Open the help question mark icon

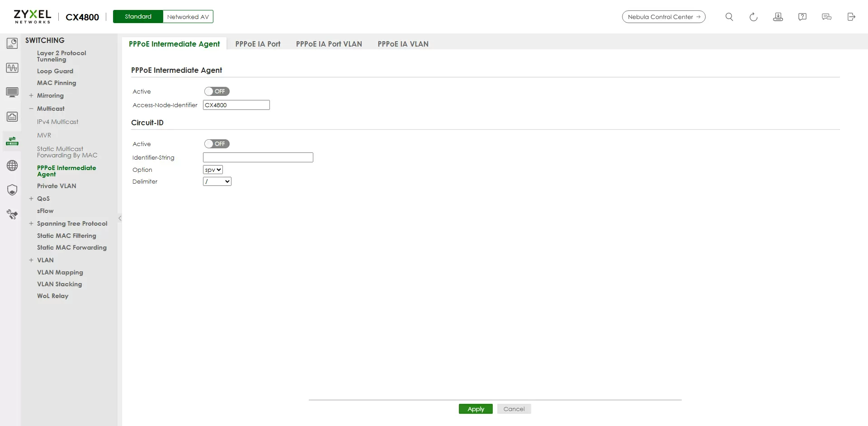coord(802,17)
